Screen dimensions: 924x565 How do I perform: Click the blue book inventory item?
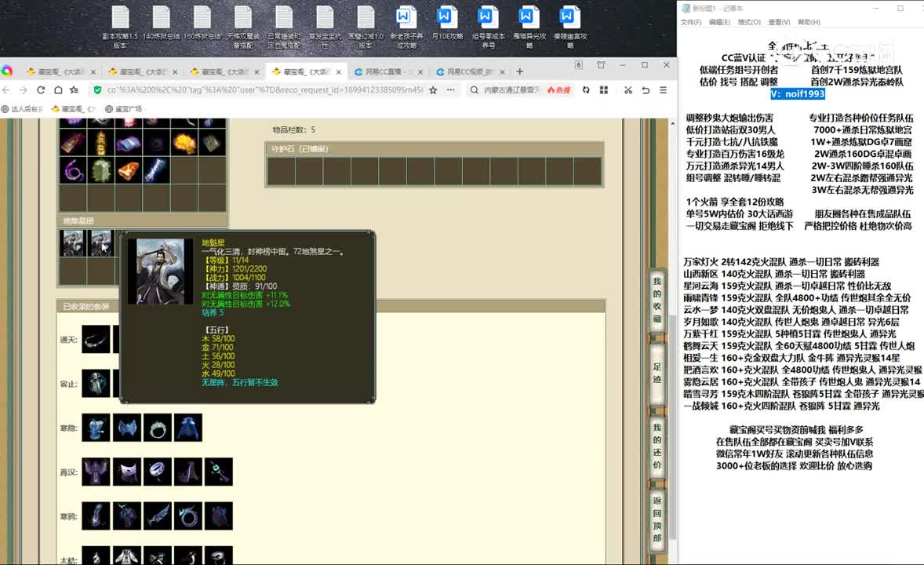(129, 143)
